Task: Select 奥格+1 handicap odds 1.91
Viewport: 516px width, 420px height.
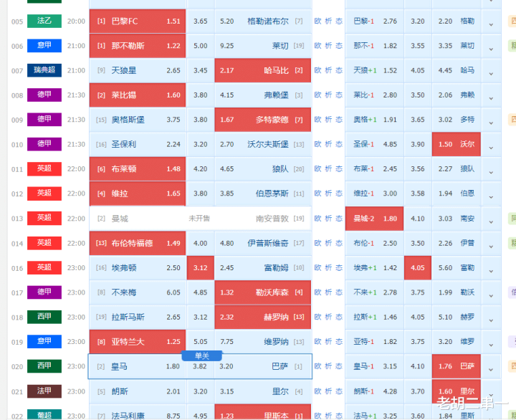Action: tap(375, 120)
